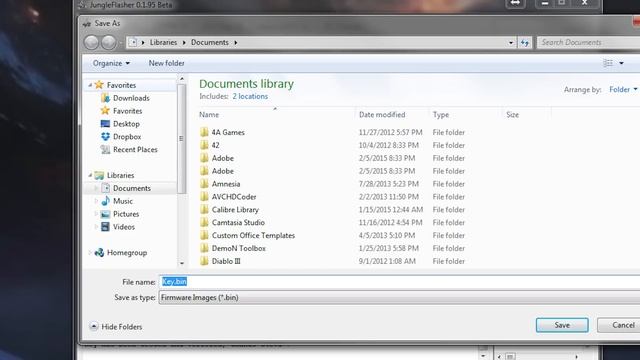Select Documents library in sidebar
The width and height of the screenshot is (640, 360).
[x=126, y=188]
